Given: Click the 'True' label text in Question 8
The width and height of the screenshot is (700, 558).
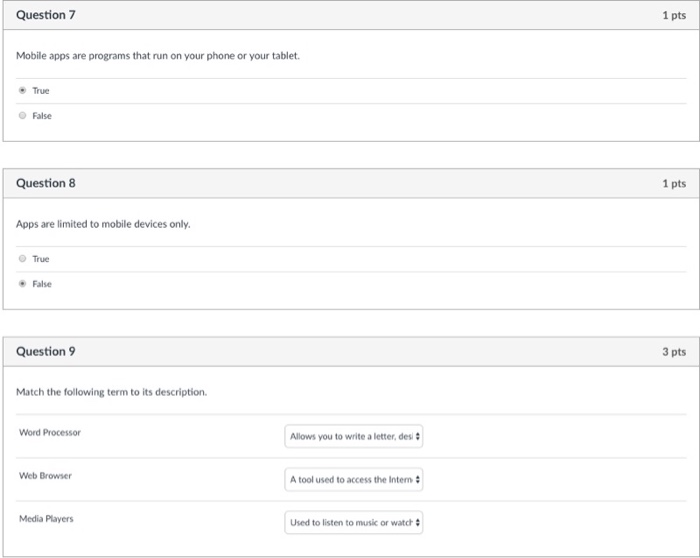Looking at the screenshot, I should [41, 259].
